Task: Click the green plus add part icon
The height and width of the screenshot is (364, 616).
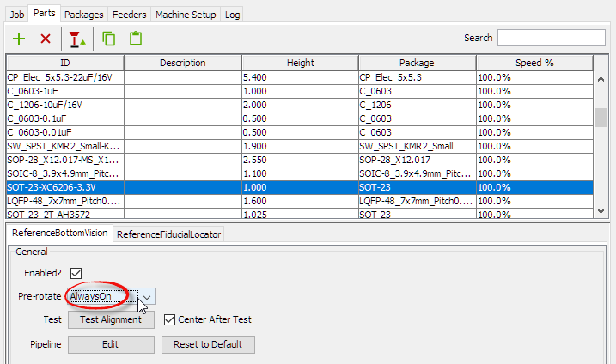Action: (x=19, y=39)
